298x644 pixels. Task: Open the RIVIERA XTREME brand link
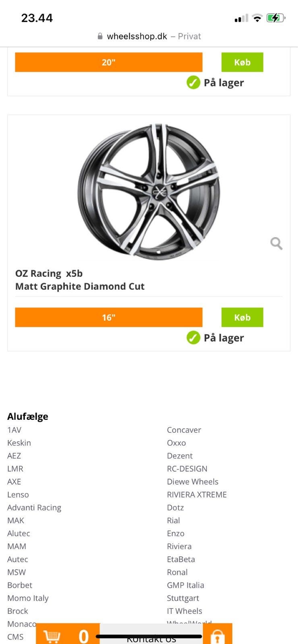click(197, 494)
